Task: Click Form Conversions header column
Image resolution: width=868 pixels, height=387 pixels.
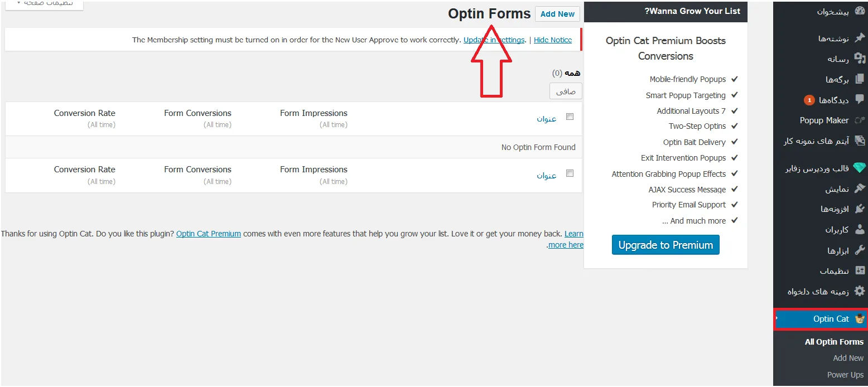Action: click(x=197, y=113)
